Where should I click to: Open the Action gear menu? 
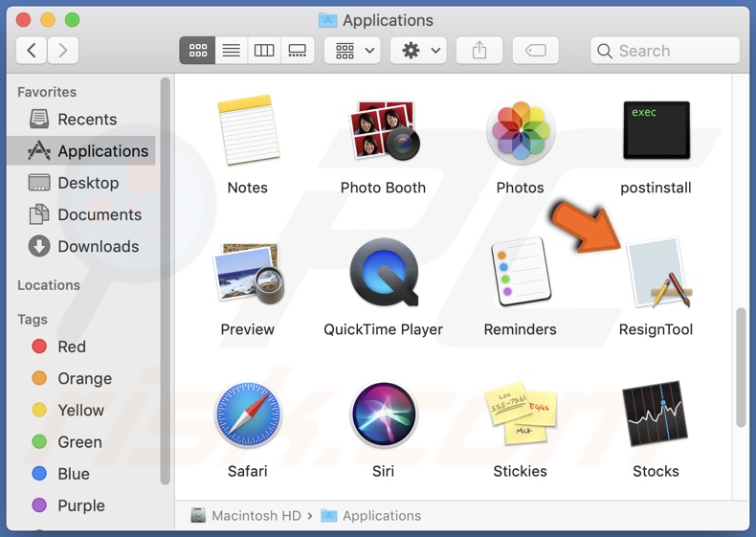(x=418, y=50)
